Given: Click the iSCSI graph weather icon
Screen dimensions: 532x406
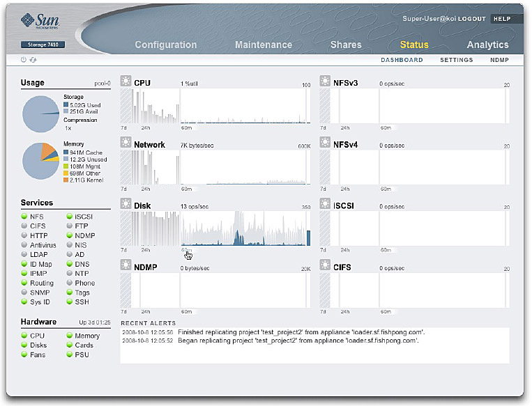Looking at the screenshot, I should coord(325,205).
